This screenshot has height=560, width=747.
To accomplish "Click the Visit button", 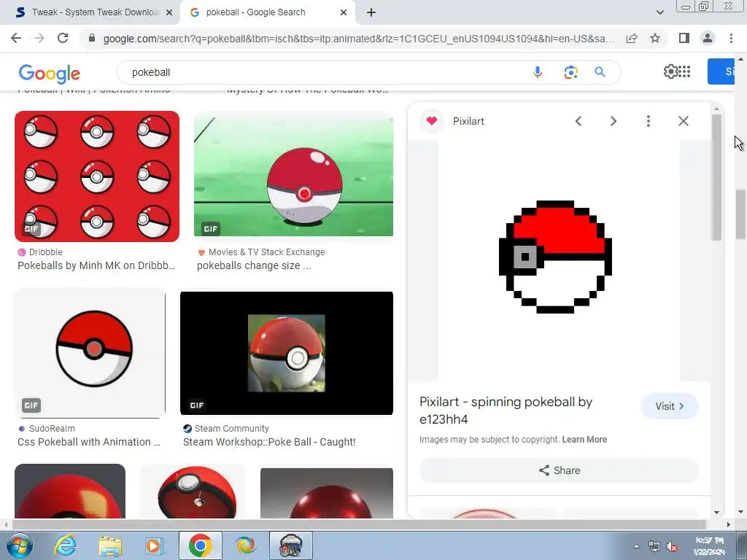I will click(x=670, y=406).
